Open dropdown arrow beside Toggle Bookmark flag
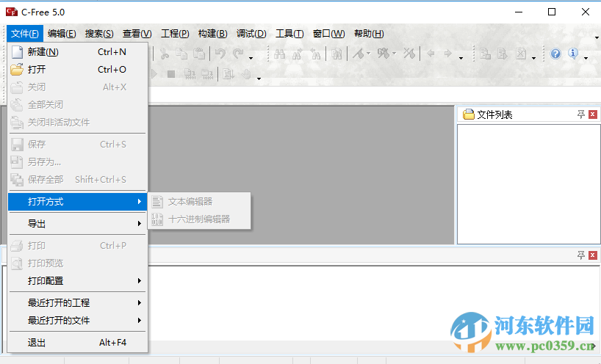The height and width of the screenshot is (364, 601). coord(369,53)
